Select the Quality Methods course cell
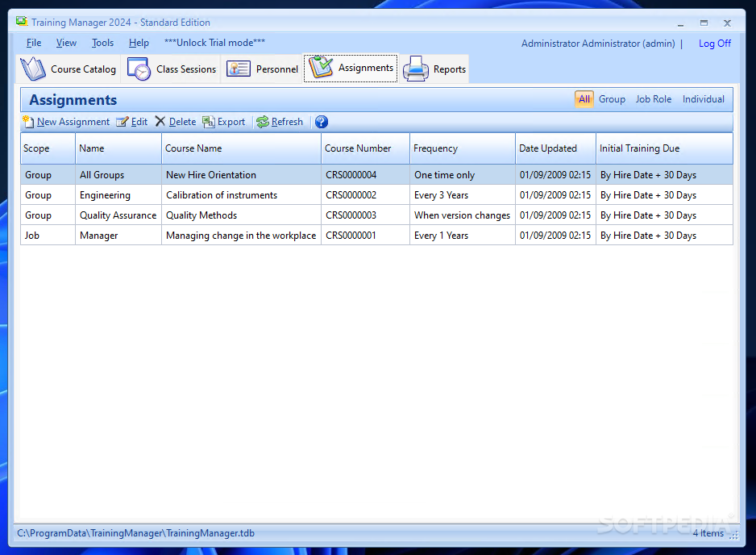Screen dimensions: 756x555 [x=241, y=215]
